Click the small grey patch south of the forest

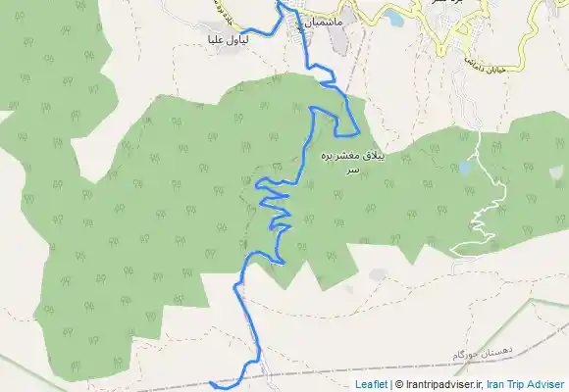coord(378,274)
